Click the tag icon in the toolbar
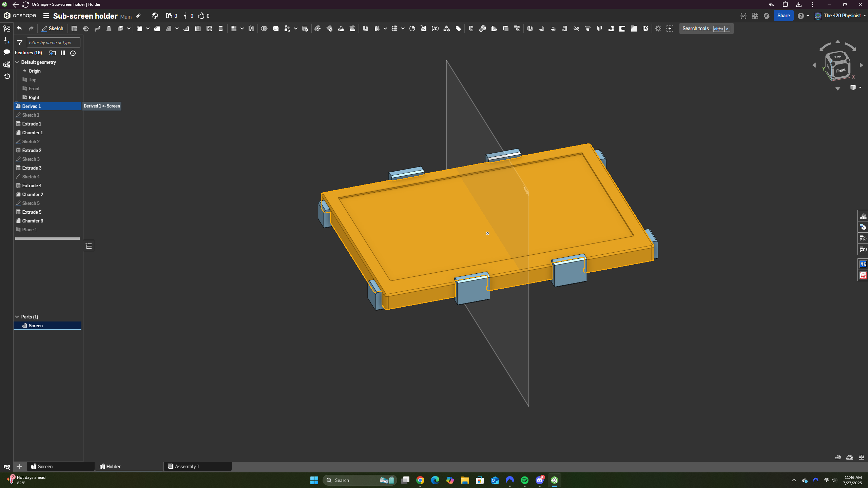Viewport: 868px width, 488px height. click(x=458, y=28)
